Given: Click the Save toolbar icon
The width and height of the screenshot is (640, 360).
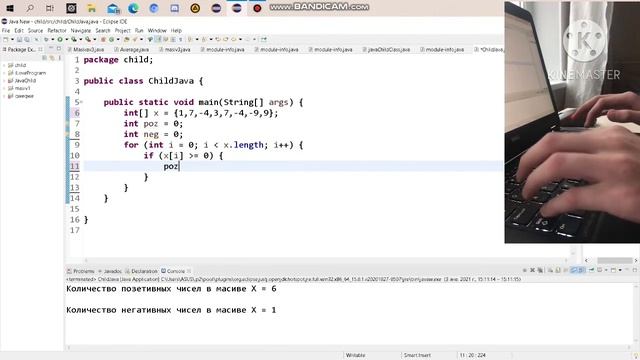Looking at the screenshot, I should pyautogui.click(x=19, y=40).
